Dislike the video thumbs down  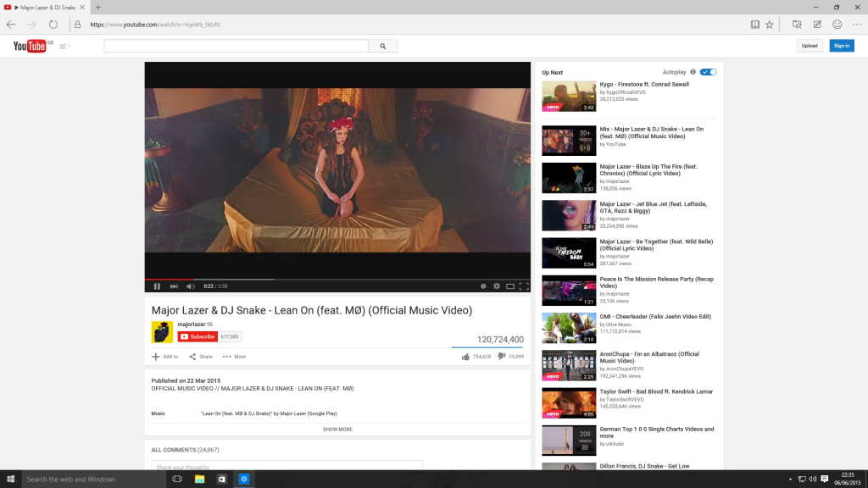click(502, 357)
